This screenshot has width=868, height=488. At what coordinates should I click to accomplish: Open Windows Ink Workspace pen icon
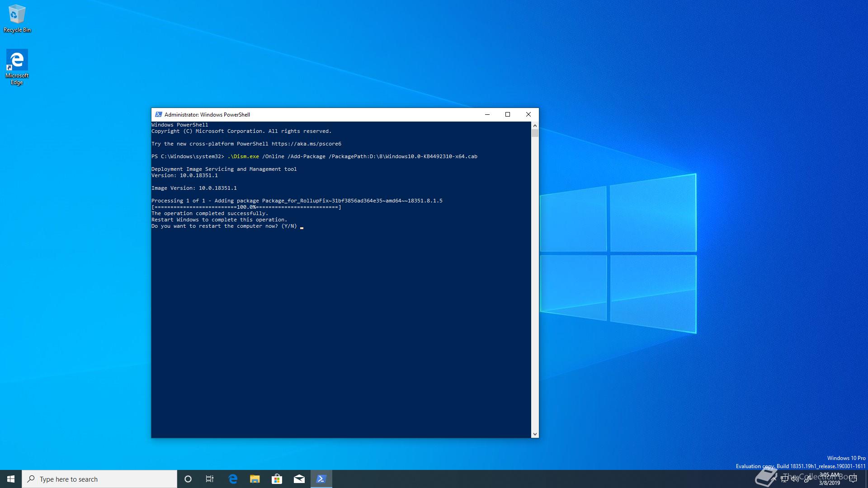[807, 479]
